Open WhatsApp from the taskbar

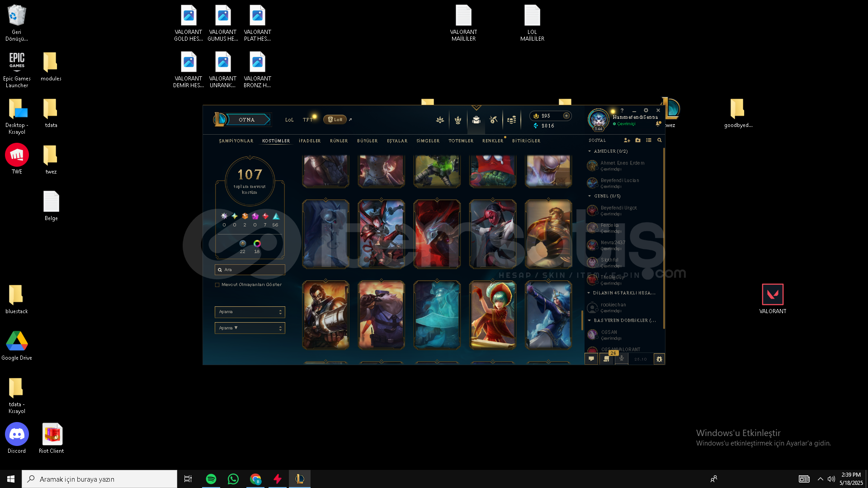click(x=233, y=479)
